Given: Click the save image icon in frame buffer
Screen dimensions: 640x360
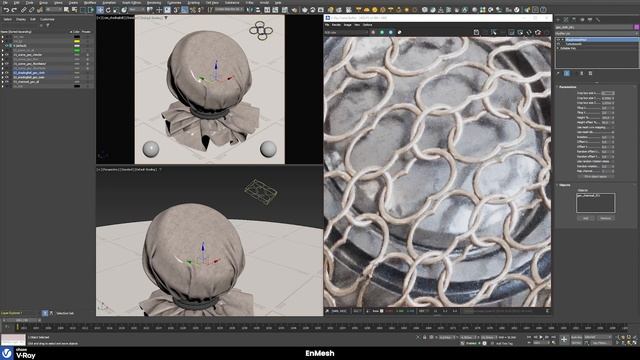Looking at the screenshot, I should pos(476,32).
